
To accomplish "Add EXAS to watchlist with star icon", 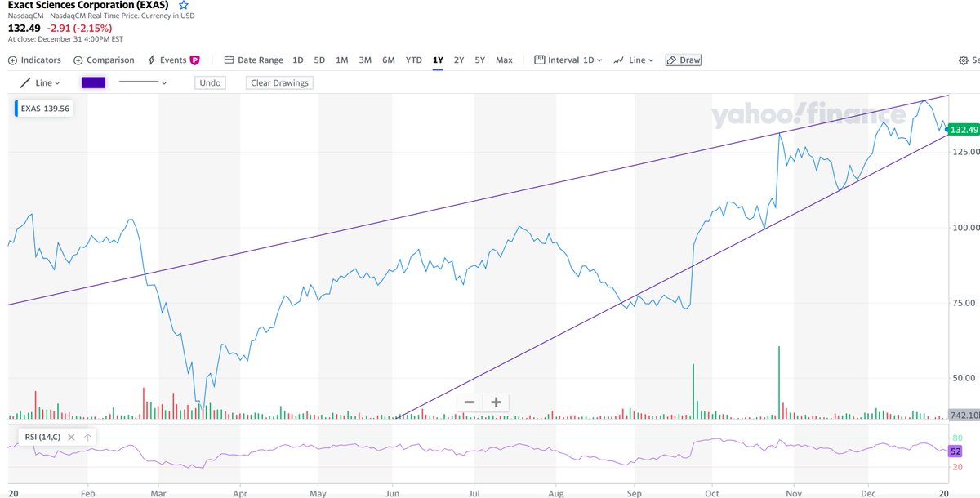I will pyautogui.click(x=184, y=5).
